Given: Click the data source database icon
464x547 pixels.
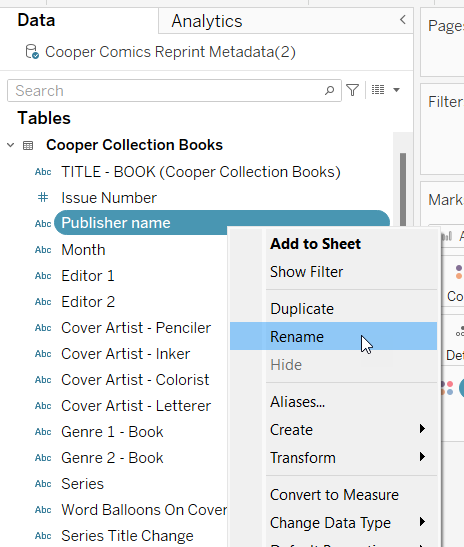Looking at the screenshot, I should (x=32, y=52).
